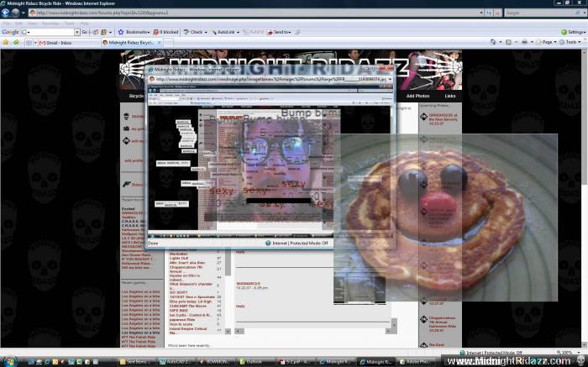Click the Google search box at top right
588x367 pixels.
539,13
